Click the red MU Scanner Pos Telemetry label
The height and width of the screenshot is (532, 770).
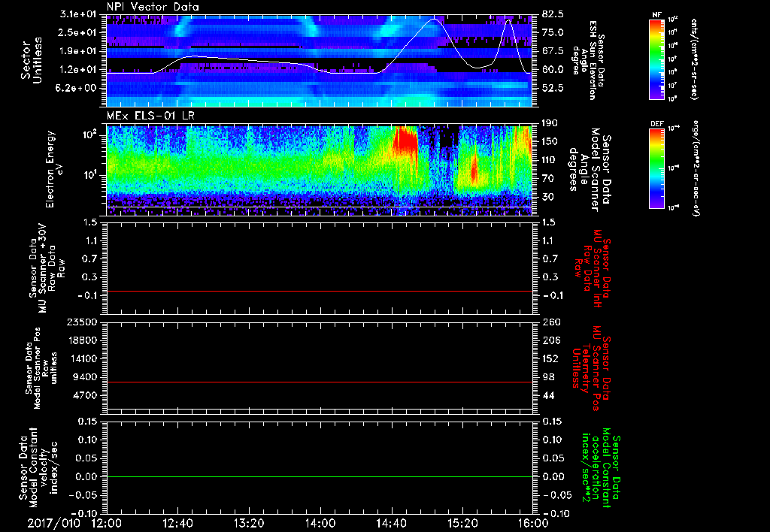[591, 368]
